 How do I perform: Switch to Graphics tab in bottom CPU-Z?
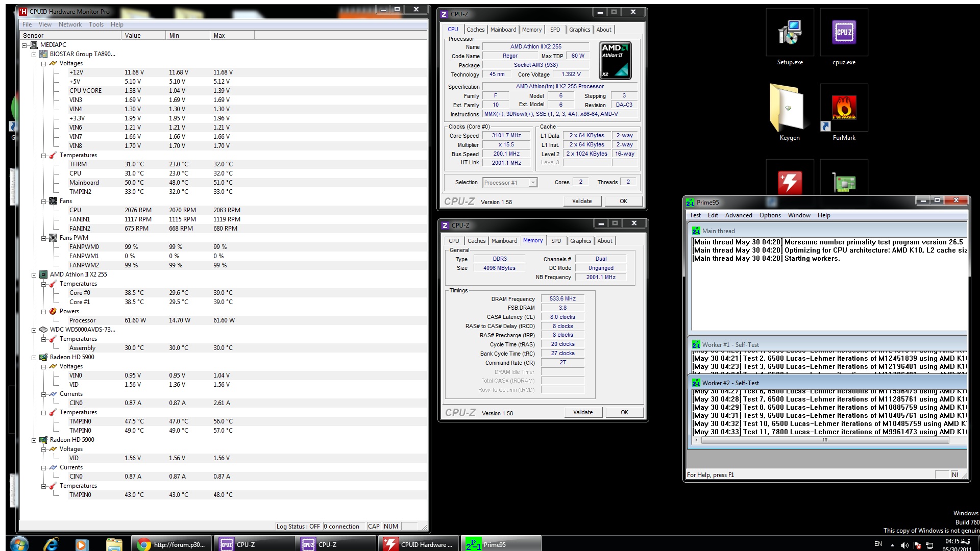click(x=580, y=241)
